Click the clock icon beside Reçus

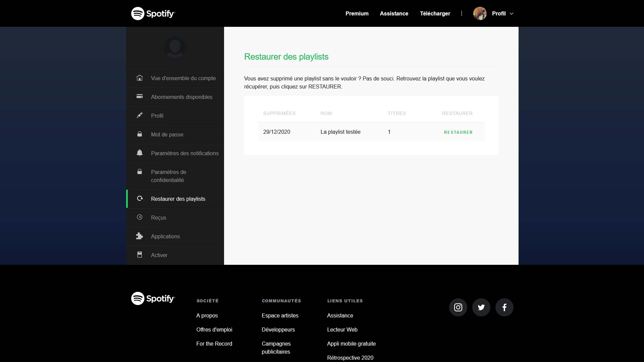[140, 217]
